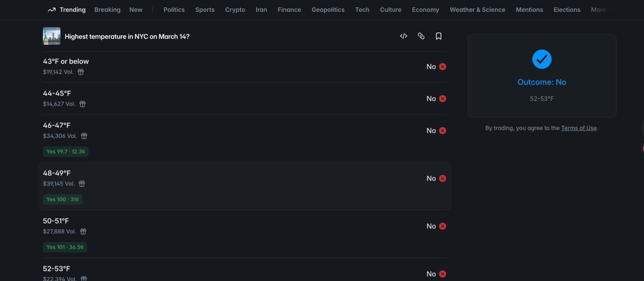Screen dimensions: 644x281
Task: Click the $27,888 Vol. text
Action: coord(60,232)
